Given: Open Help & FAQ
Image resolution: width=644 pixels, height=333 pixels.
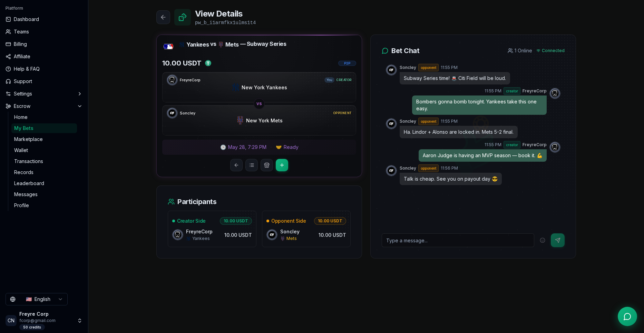Looking at the screenshot, I should pyautogui.click(x=44, y=69).
